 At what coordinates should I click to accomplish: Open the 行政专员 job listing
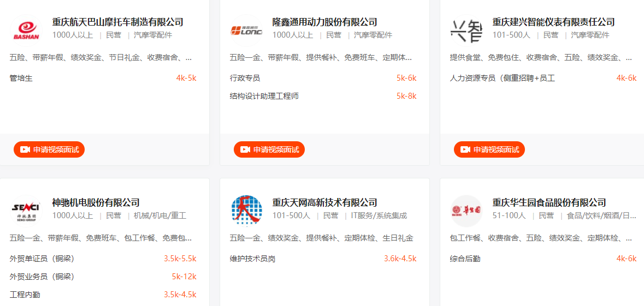pos(245,78)
